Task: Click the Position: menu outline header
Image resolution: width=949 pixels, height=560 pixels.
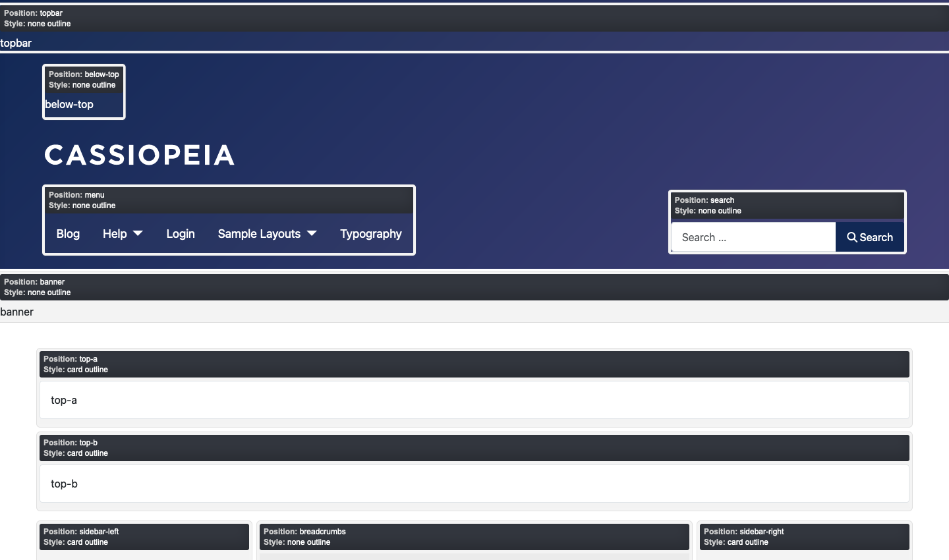Action: coord(229,200)
